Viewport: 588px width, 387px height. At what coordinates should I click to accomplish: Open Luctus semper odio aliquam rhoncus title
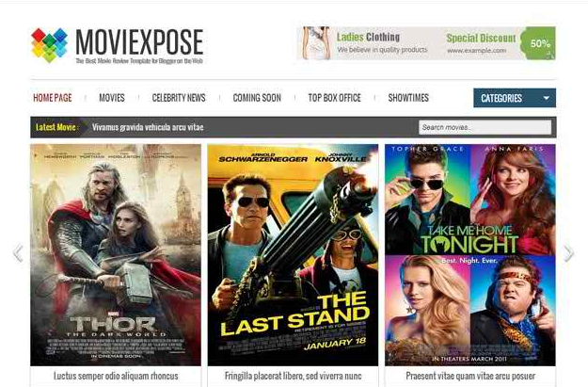coord(116,376)
